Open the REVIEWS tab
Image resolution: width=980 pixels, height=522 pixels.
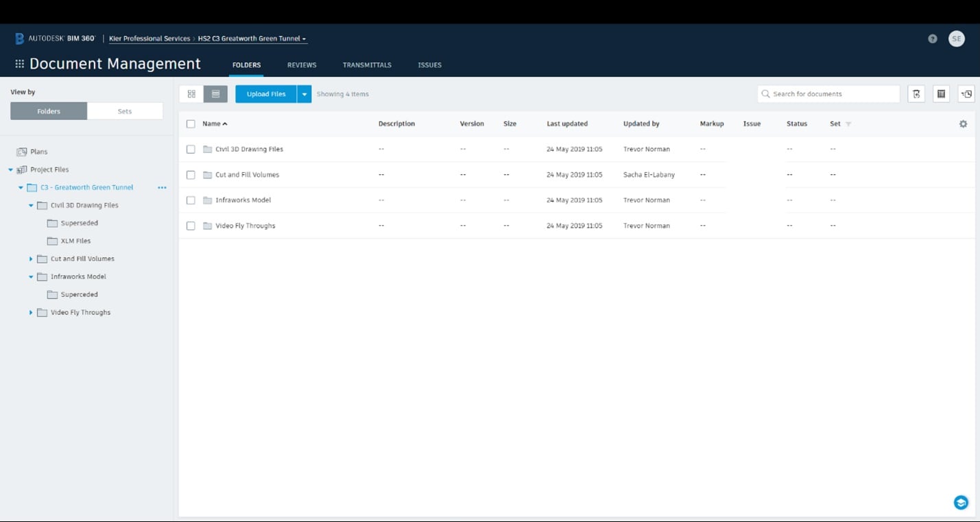coord(302,65)
